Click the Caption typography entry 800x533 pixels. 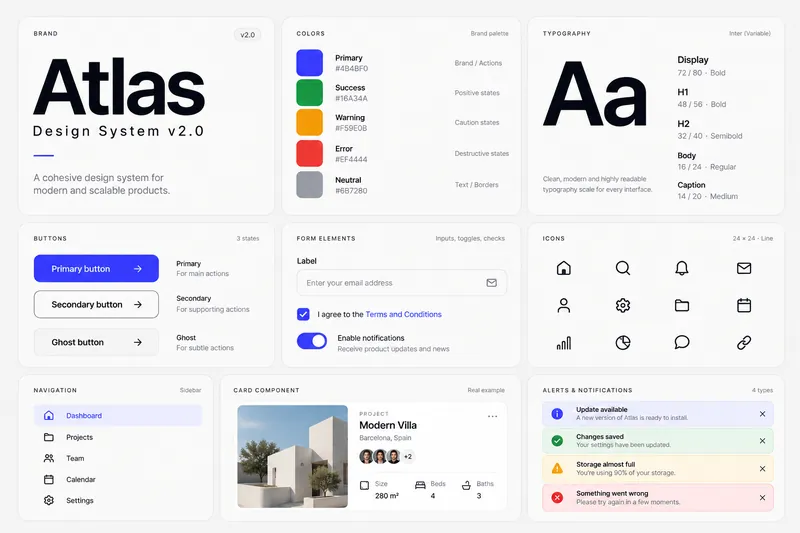pos(707,191)
